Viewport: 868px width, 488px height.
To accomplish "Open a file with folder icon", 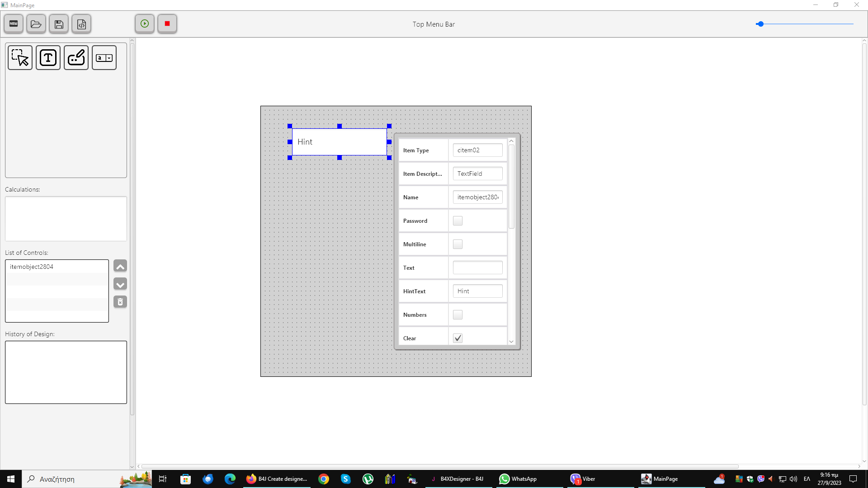I will [x=36, y=24].
